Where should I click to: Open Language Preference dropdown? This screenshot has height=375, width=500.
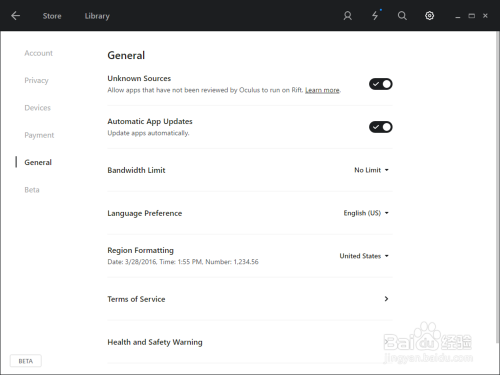[x=366, y=213]
